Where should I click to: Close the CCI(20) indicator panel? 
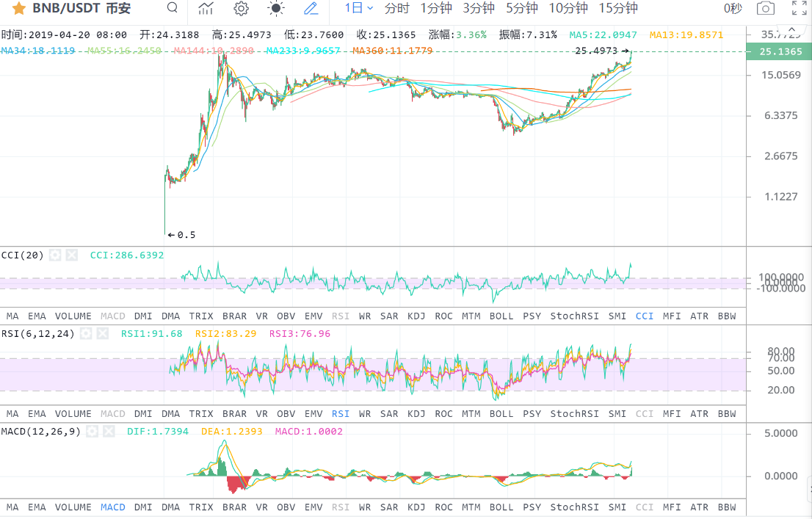tap(71, 255)
